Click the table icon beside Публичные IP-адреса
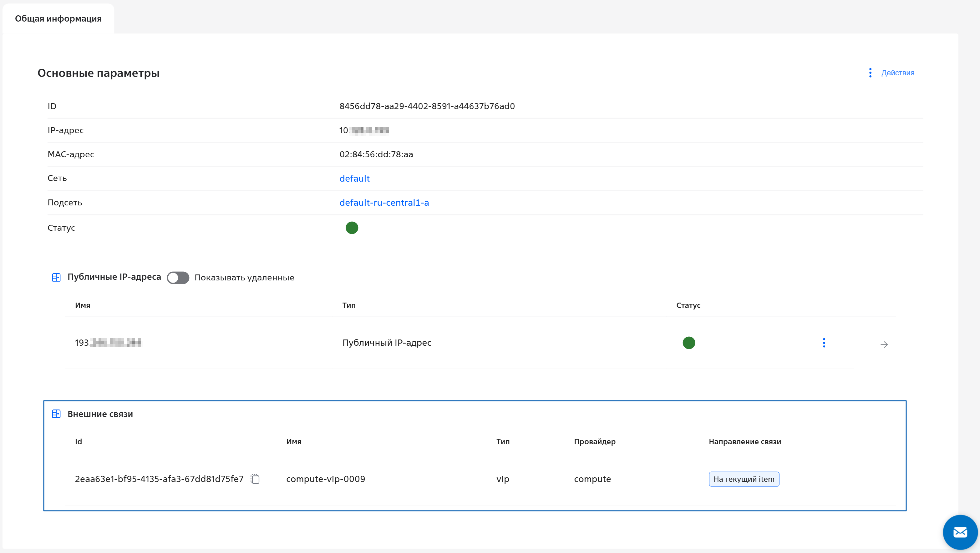The image size is (980, 553). click(x=56, y=277)
